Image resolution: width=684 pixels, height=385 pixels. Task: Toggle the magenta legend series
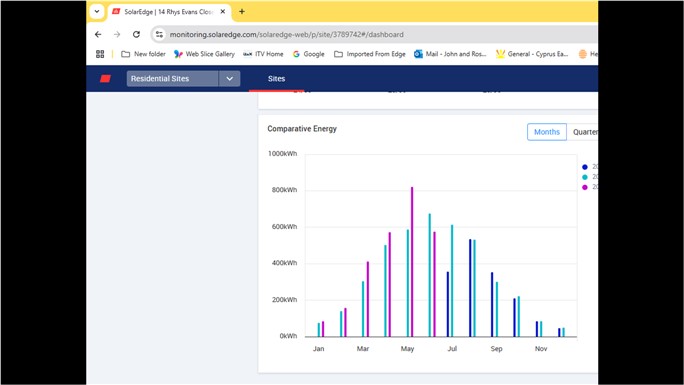585,187
